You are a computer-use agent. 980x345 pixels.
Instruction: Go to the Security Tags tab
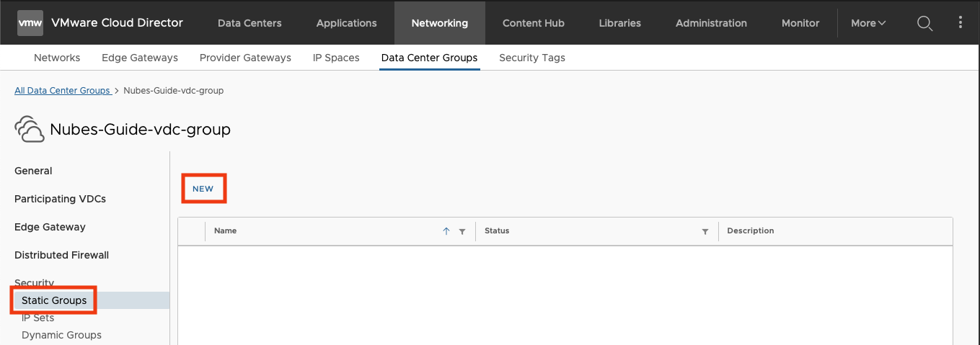[532, 58]
